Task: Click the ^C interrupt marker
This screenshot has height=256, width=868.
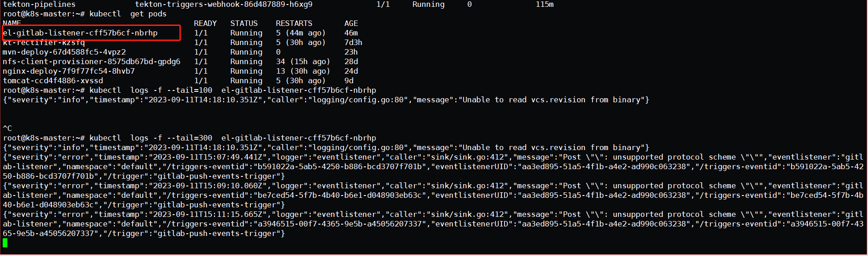Action: click(x=7, y=128)
